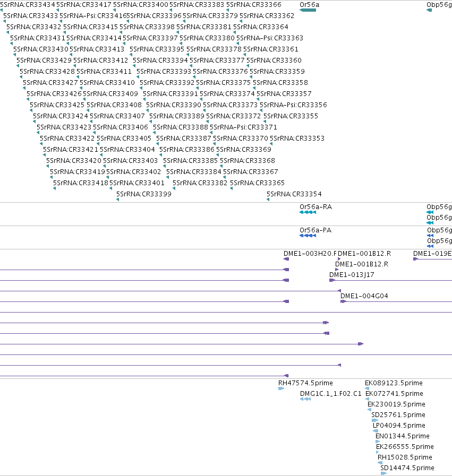Click the 5SrRNA:CR33354 arrowhead glyph

pos(268,200)
